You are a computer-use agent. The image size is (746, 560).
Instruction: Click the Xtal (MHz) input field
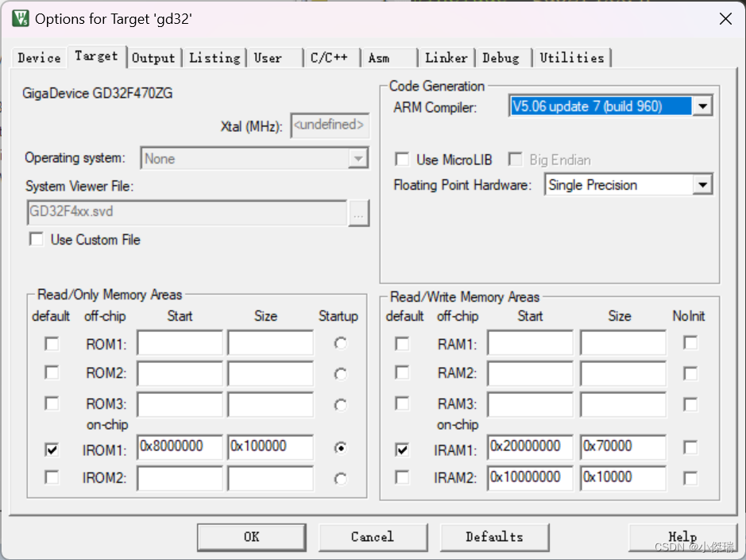(330, 126)
